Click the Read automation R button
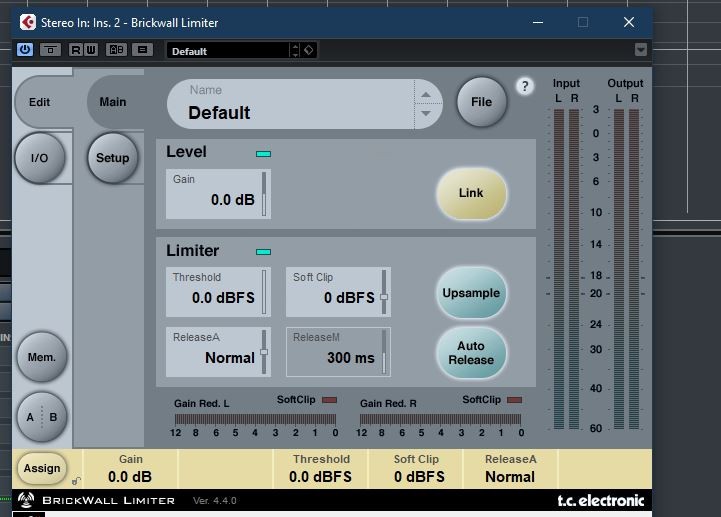The height and width of the screenshot is (517, 721). click(76, 49)
